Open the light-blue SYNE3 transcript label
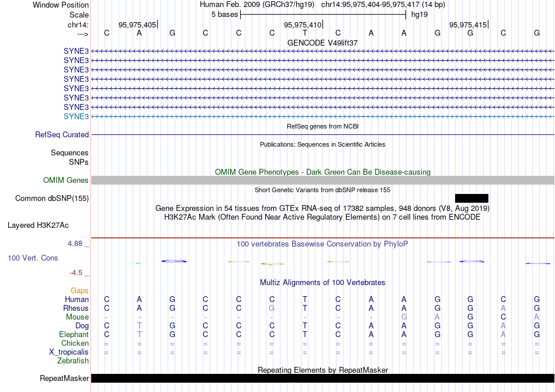Screen dimensions: 555x392 [x=76, y=116]
